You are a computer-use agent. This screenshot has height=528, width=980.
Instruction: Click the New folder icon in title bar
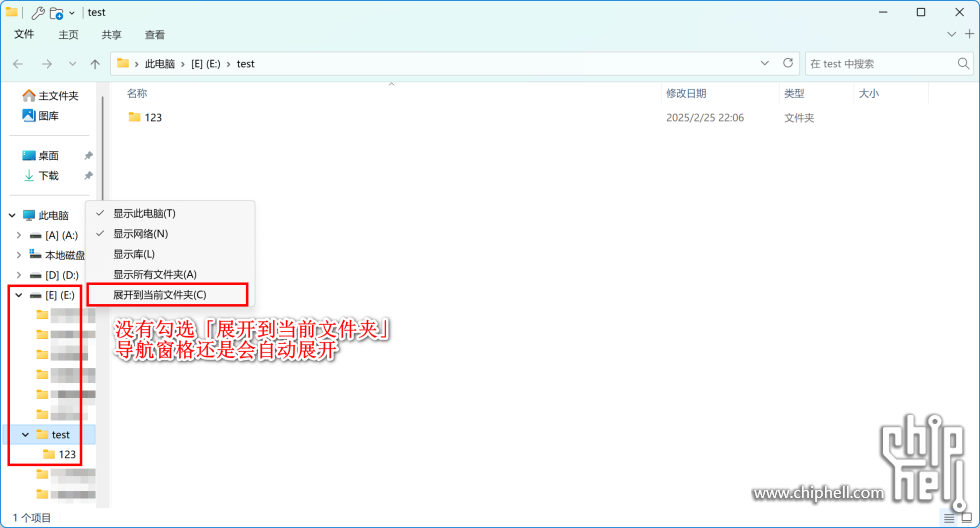(x=57, y=12)
